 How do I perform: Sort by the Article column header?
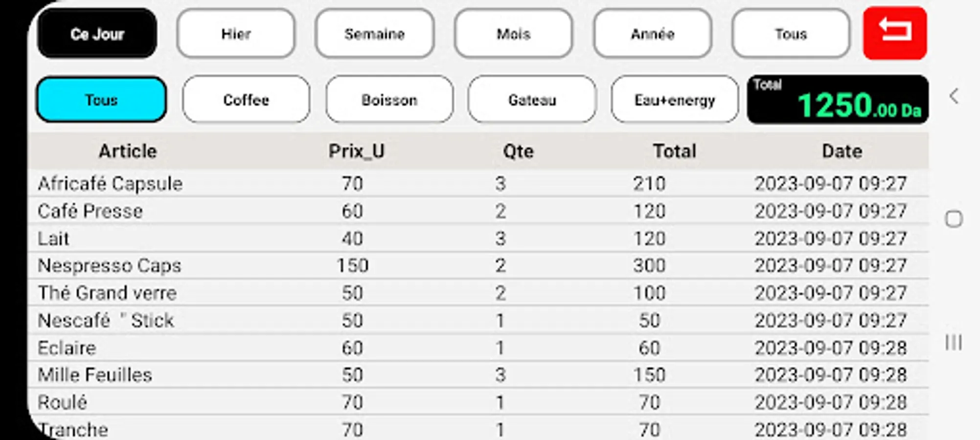point(128,151)
